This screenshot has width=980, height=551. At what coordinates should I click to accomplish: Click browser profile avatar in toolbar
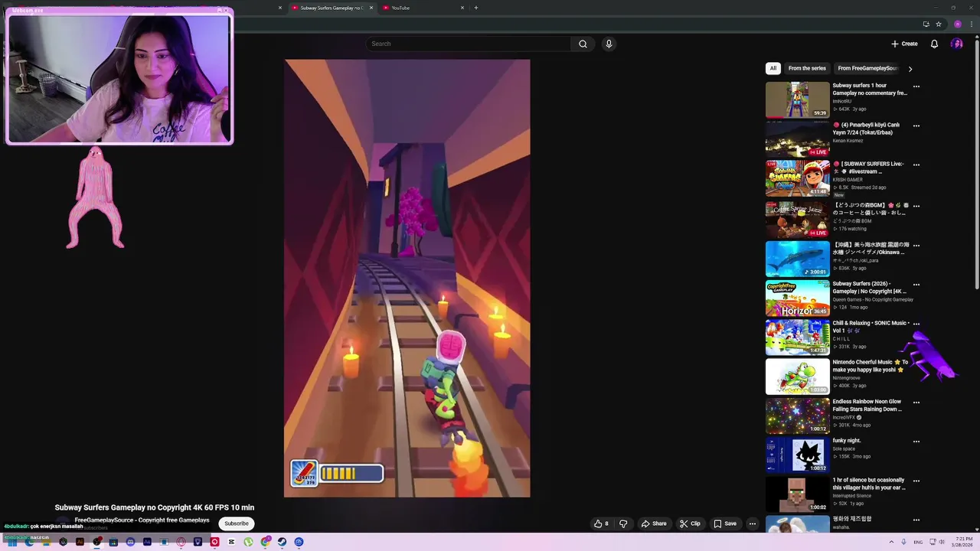pos(957,24)
